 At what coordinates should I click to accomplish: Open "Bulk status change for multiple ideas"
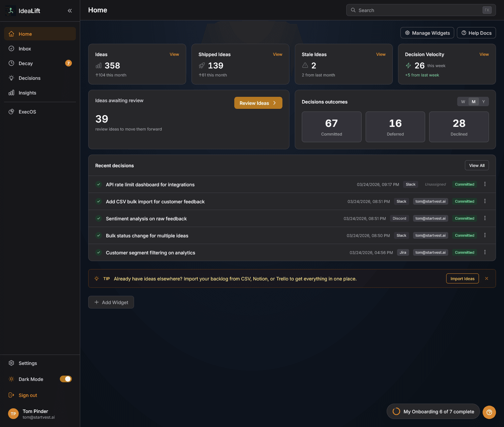(x=147, y=235)
